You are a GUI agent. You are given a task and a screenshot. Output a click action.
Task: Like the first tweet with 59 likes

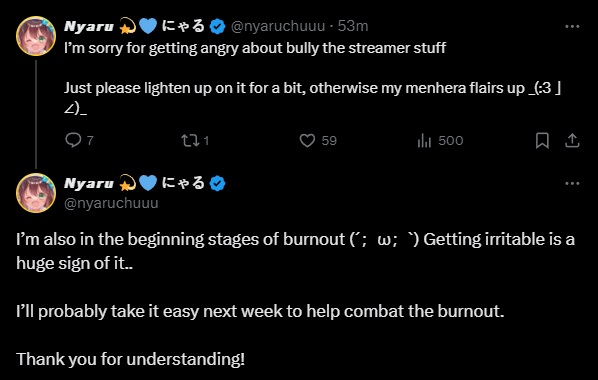(318, 140)
